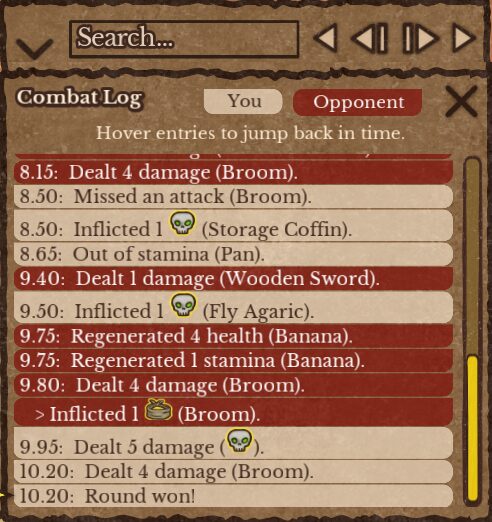The width and height of the screenshot is (492, 522).
Task: Select 8.65 Out of stamina Pan entry
Action: 233,254
